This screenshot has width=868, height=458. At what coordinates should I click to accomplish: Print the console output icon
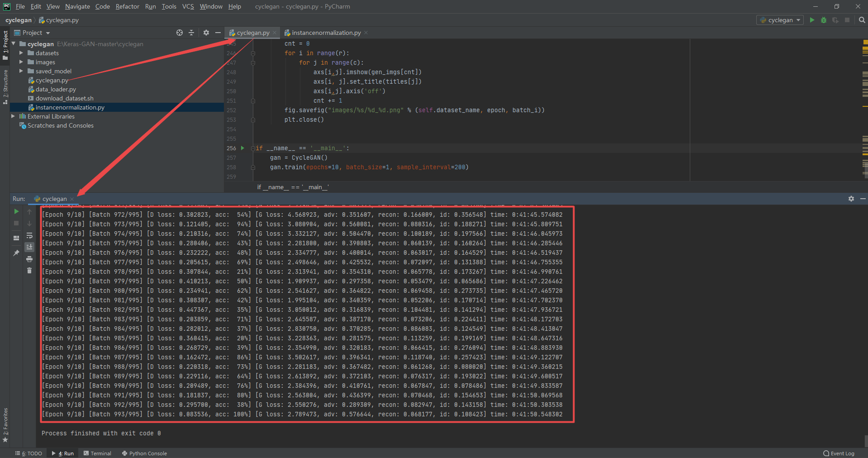pyautogui.click(x=29, y=259)
